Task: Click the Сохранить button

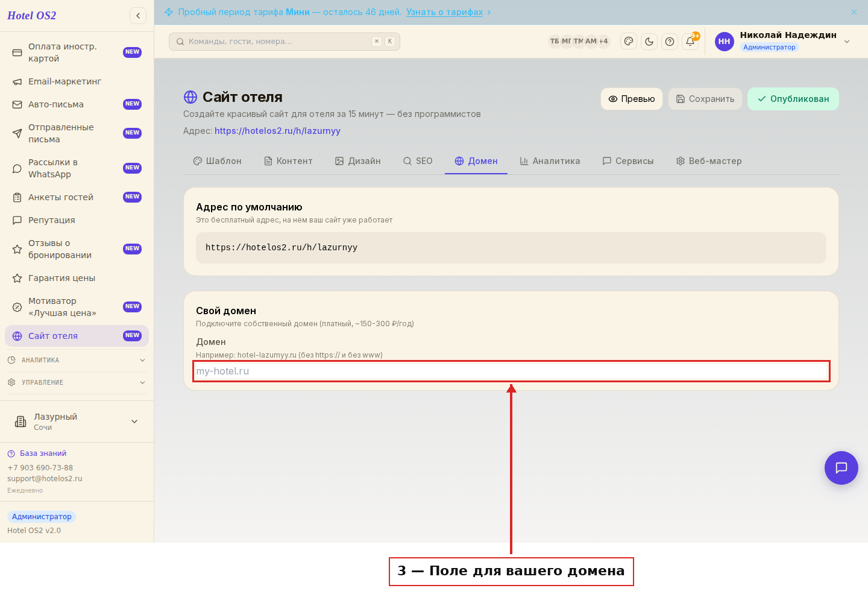Action: point(705,99)
